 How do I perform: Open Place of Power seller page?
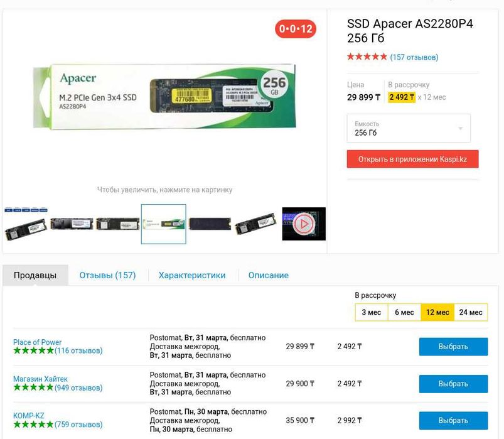pyautogui.click(x=37, y=342)
